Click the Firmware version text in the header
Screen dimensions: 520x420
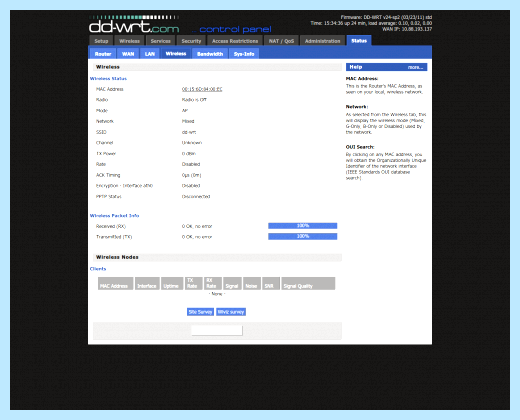point(386,17)
